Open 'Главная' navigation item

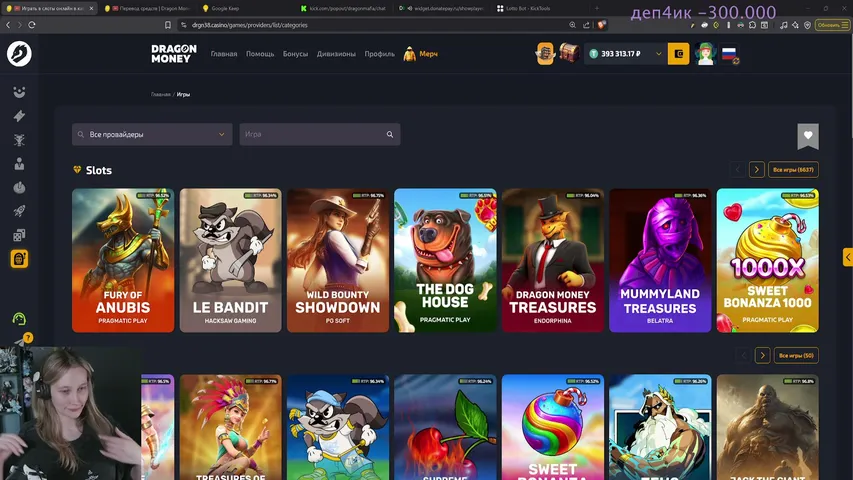[224, 54]
